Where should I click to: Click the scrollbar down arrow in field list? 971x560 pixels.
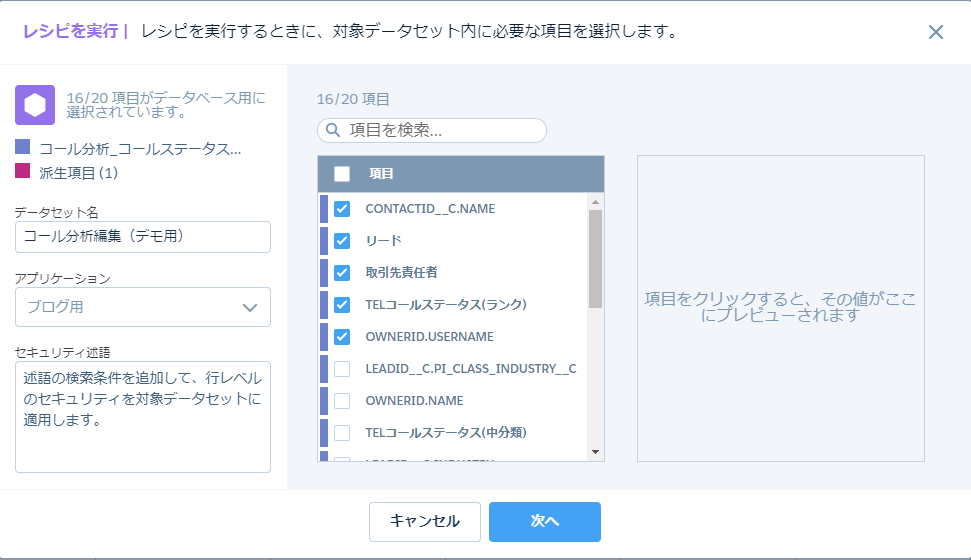tap(596, 452)
